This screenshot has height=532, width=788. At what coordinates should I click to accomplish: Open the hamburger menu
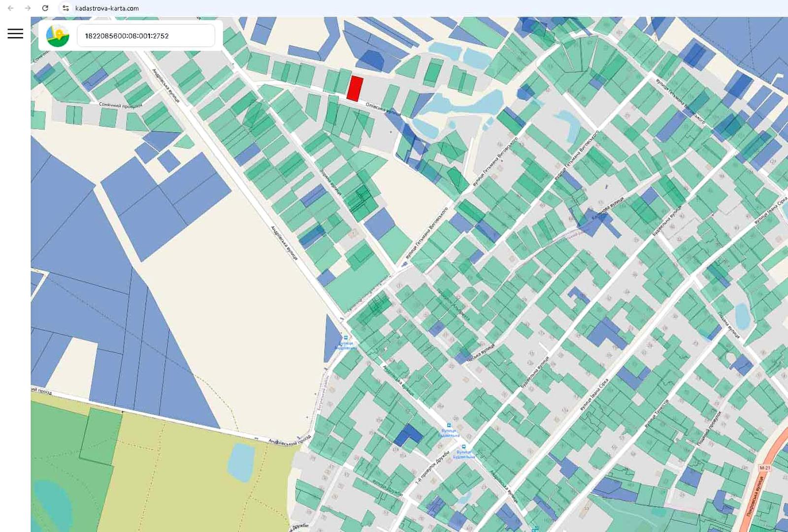pyautogui.click(x=15, y=33)
